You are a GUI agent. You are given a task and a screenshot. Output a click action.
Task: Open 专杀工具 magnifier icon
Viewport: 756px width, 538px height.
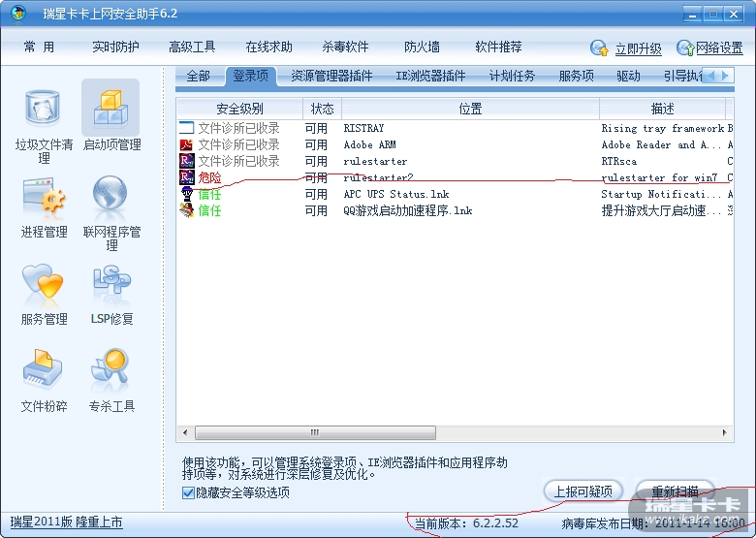tap(110, 368)
